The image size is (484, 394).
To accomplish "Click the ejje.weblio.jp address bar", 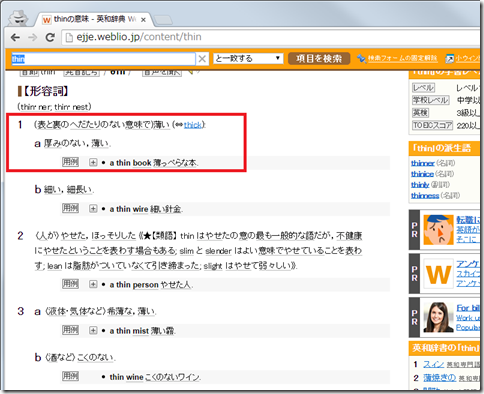I will [x=271, y=37].
